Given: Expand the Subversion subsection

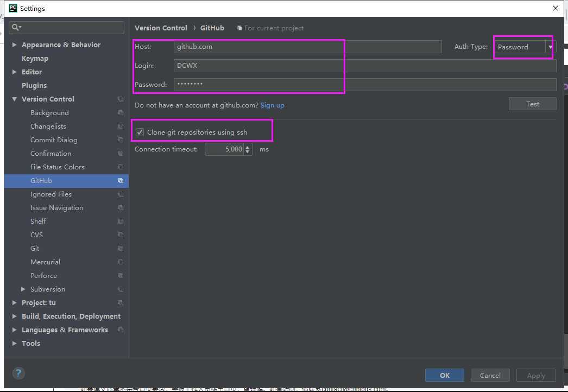Looking at the screenshot, I should [x=23, y=289].
